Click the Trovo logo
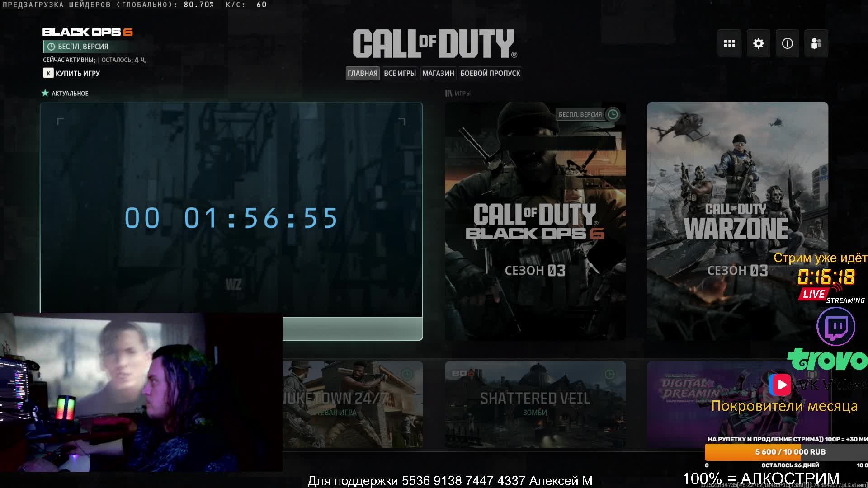Screen dimensions: 868x488 pyautogui.click(x=826, y=359)
